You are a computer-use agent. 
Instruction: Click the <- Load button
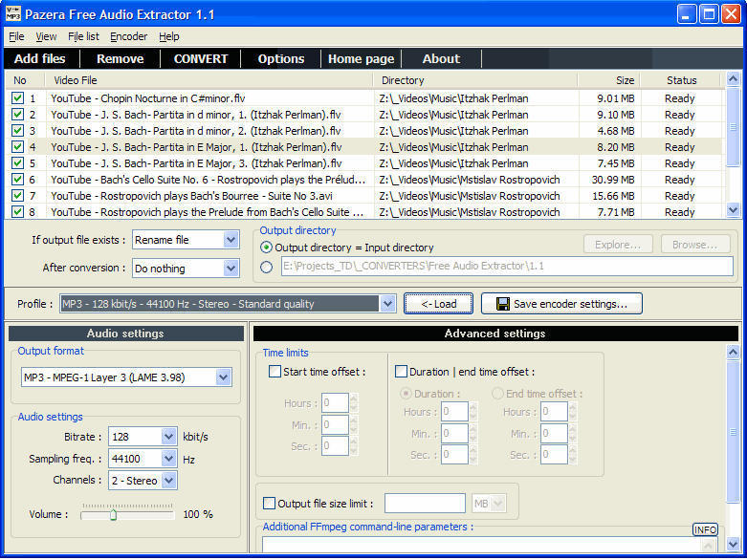tap(438, 304)
